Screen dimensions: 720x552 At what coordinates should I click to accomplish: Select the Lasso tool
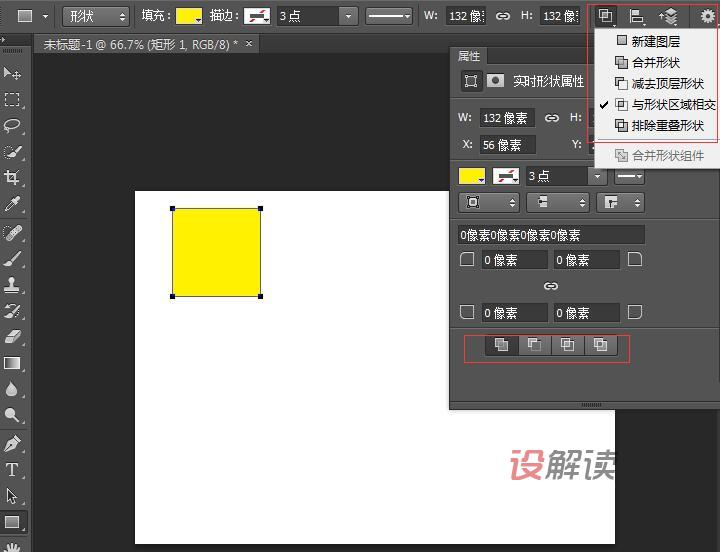(x=13, y=126)
